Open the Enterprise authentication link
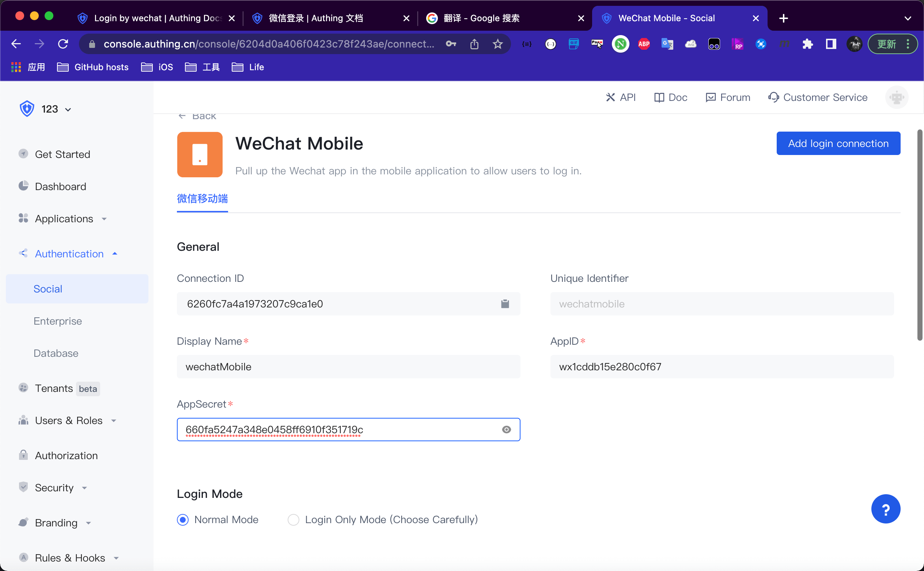Screen dimensions: 924x571 (x=58, y=321)
